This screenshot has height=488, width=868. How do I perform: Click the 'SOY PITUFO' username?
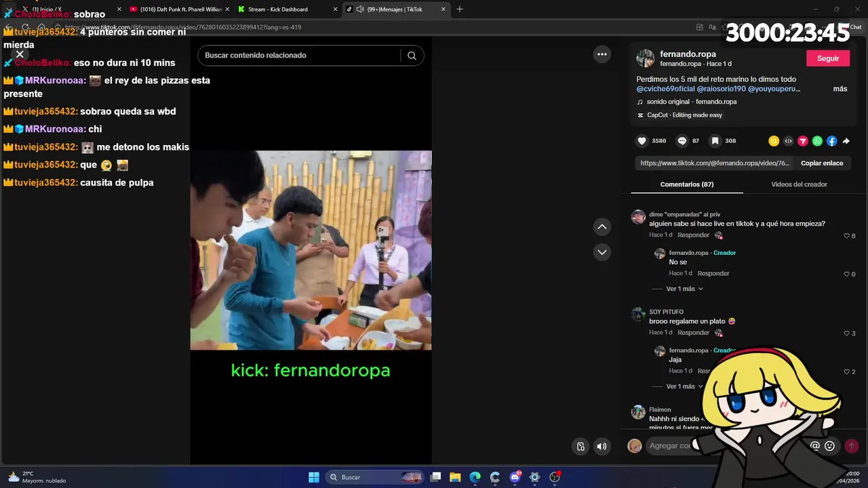coord(666,312)
